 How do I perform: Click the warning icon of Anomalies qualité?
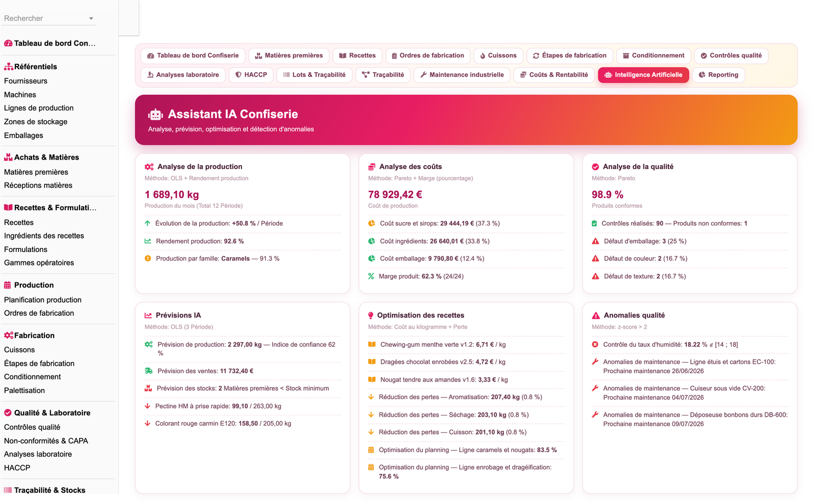(x=596, y=316)
